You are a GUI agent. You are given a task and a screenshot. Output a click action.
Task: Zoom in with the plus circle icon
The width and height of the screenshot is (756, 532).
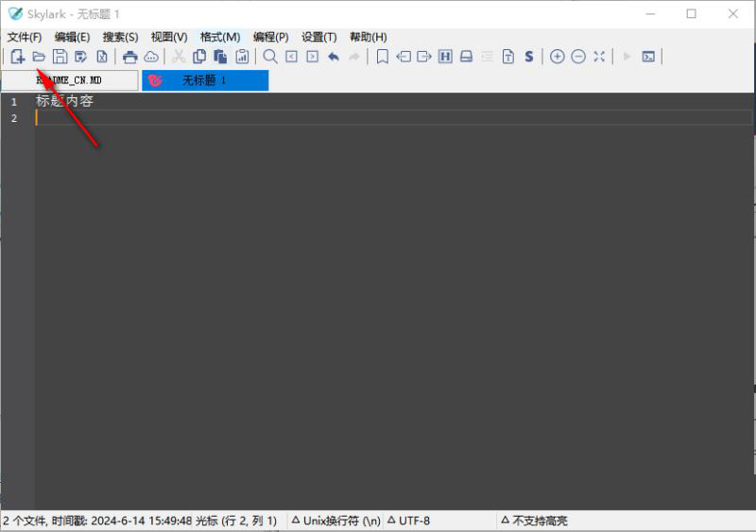558,57
